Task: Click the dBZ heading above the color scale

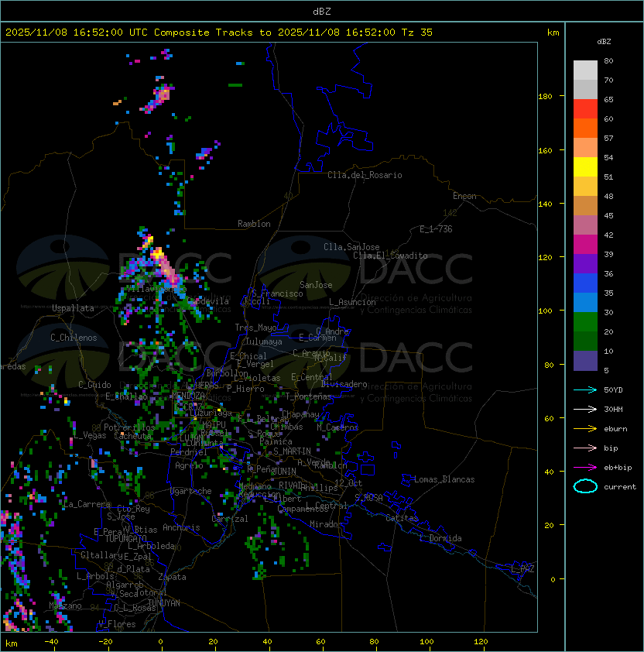Action: [604, 42]
